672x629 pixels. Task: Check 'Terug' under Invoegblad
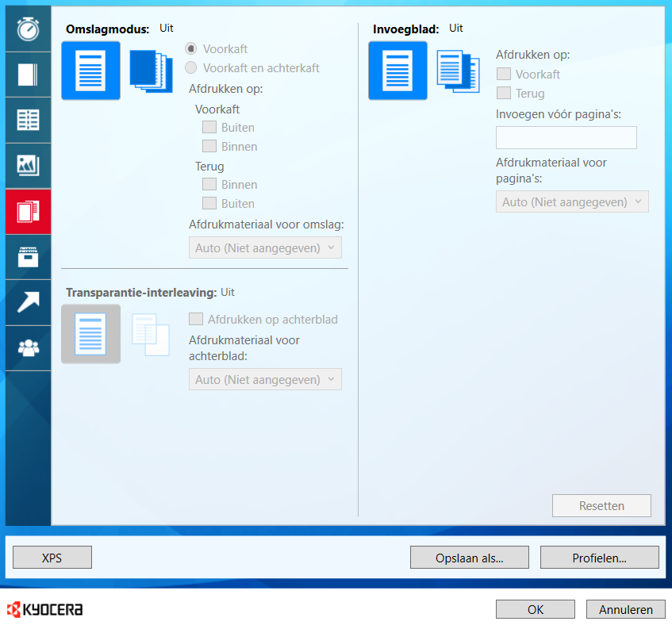point(503,94)
